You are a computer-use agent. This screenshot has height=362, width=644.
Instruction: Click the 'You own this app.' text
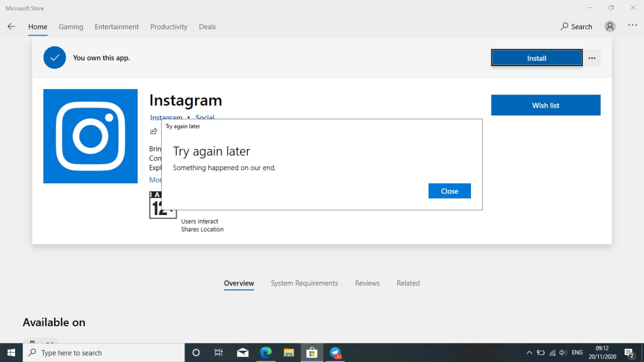coord(102,58)
